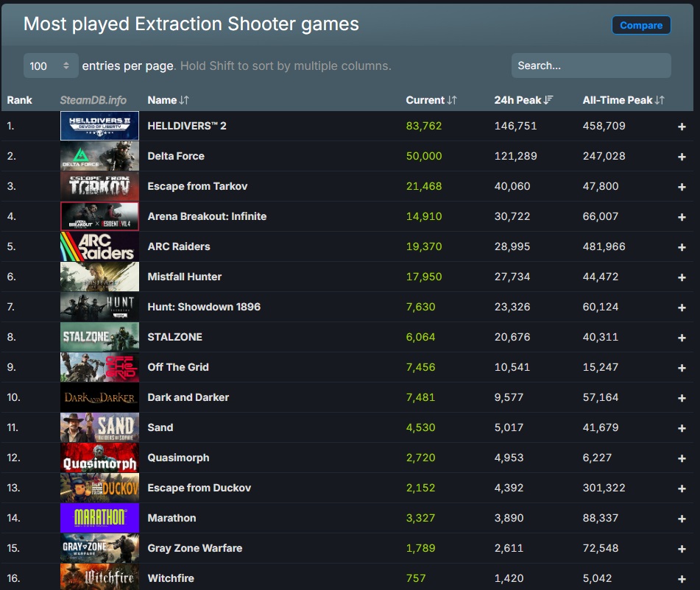Sort table by Current players column
This screenshot has width=700, height=590.
pos(431,100)
